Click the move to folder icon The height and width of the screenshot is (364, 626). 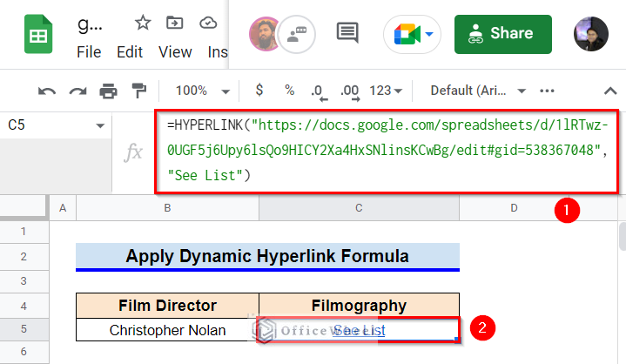tap(175, 23)
